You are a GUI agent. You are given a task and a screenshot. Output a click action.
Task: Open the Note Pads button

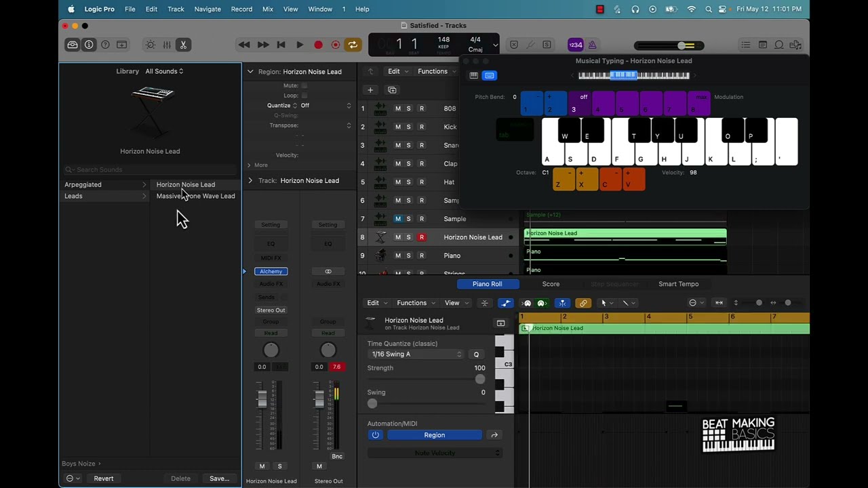tap(763, 45)
